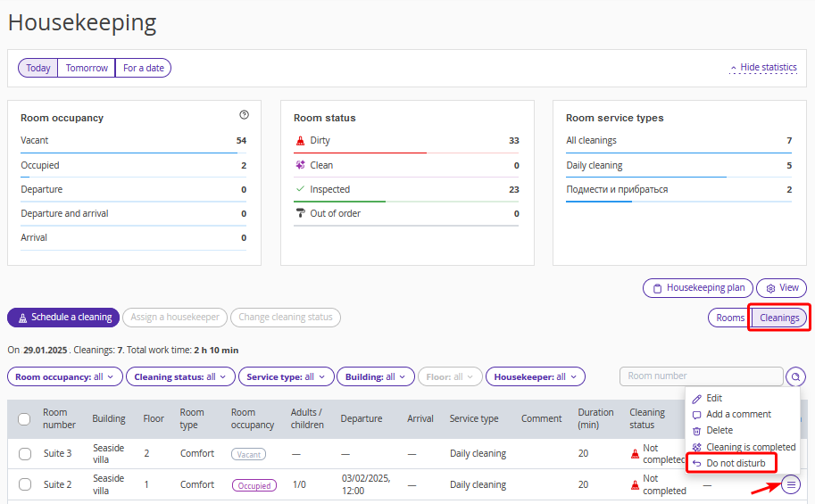The image size is (815, 504).
Task: Switch to the Tomorrow tab
Action: pos(87,68)
